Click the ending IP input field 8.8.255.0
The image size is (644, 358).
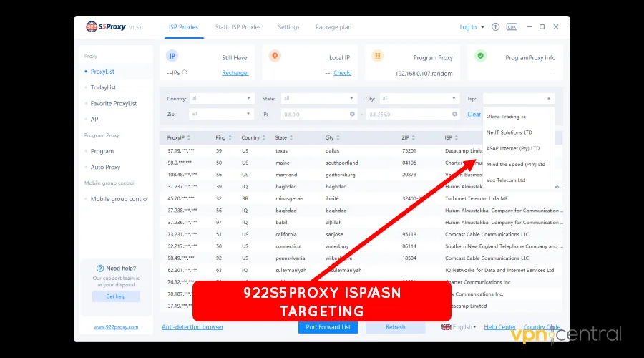(412, 114)
